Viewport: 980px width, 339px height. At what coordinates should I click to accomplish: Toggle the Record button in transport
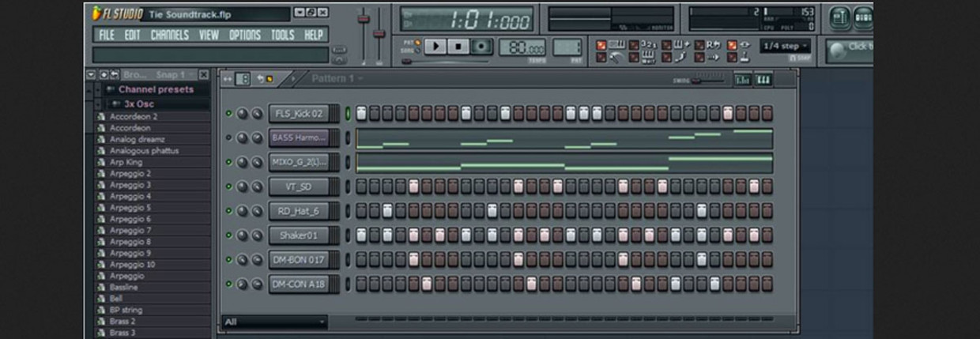point(481,47)
